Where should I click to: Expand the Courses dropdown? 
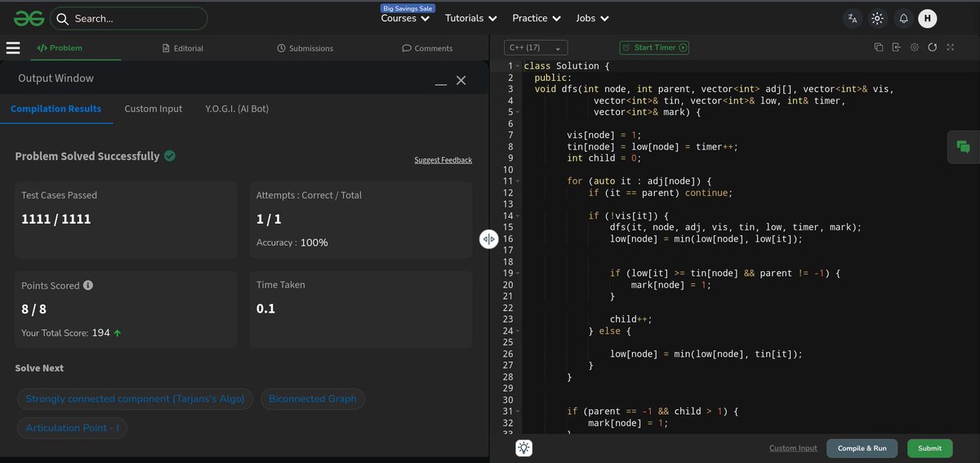click(405, 18)
